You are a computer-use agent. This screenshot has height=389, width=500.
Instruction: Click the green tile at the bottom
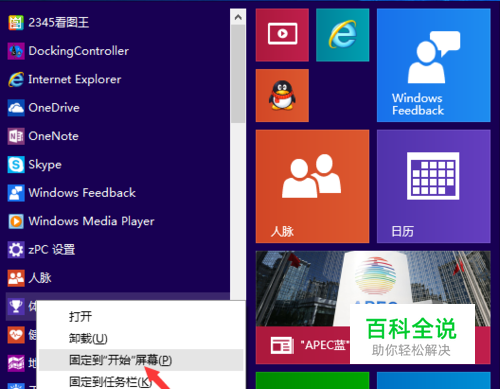click(x=312, y=380)
